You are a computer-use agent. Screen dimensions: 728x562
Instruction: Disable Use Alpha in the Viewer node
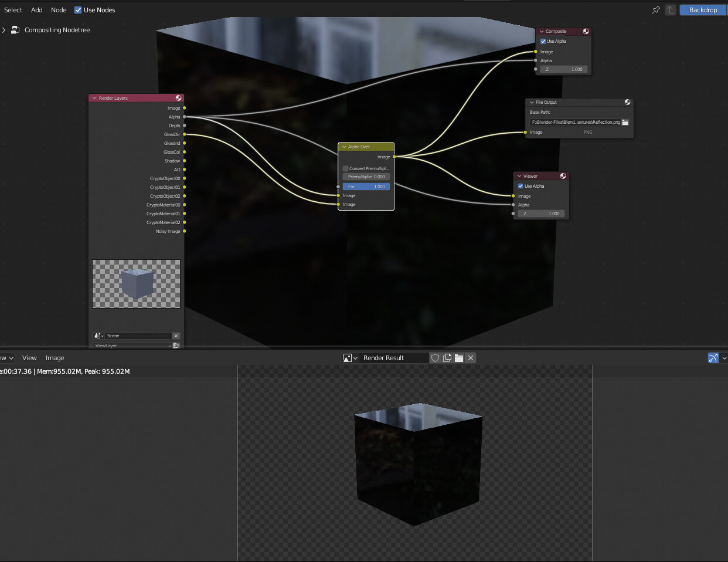click(520, 186)
